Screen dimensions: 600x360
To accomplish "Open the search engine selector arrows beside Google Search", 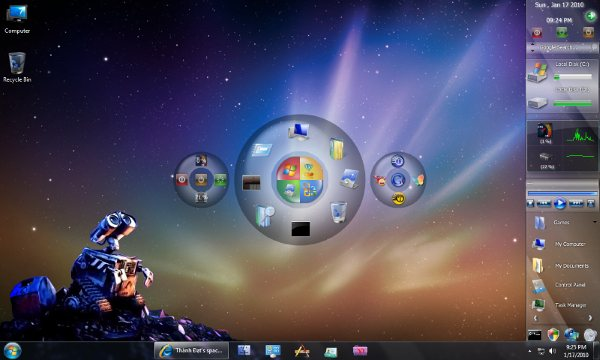I will click(532, 48).
